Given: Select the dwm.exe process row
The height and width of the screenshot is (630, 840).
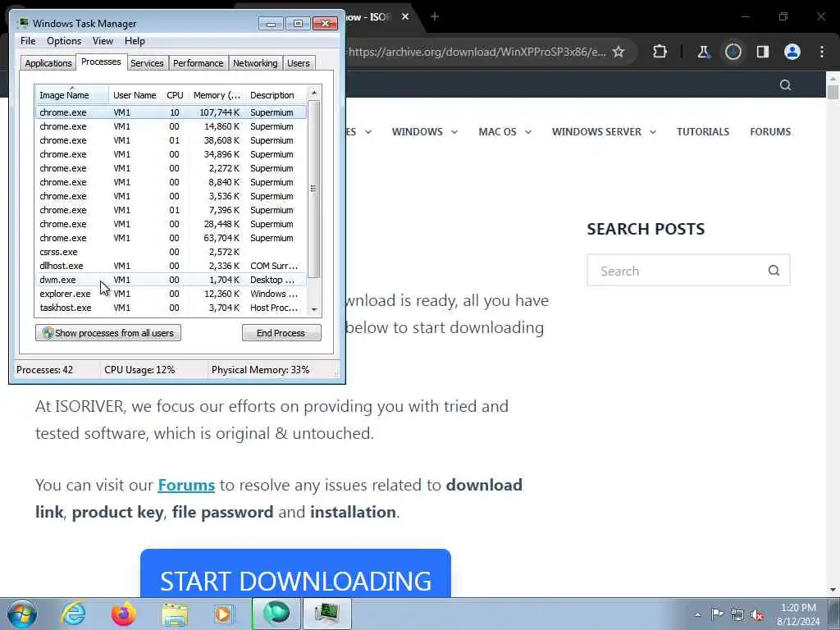Looking at the screenshot, I should coord(171,280).
